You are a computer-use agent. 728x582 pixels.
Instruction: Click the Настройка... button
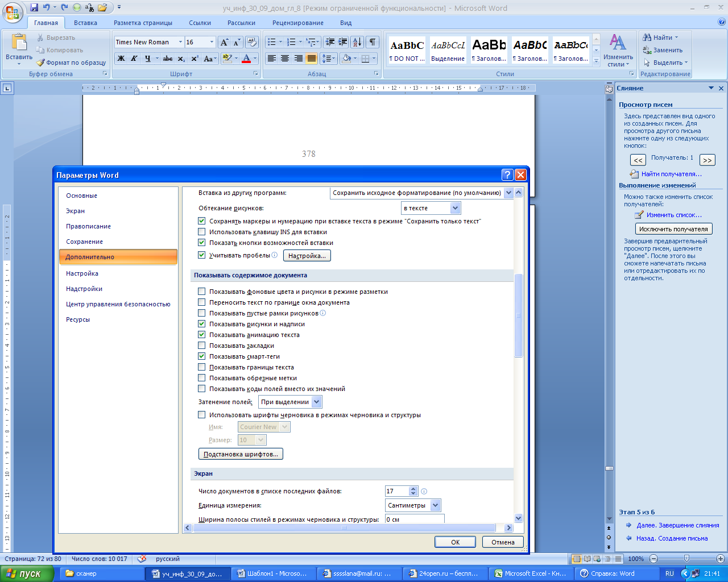(307, 256)
